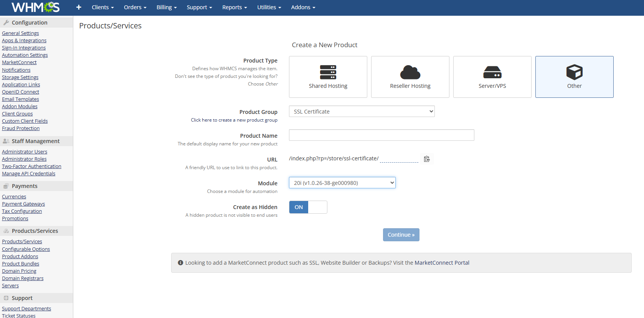Open the MarketConnect Portal link
Screen dimensions: 644x318
tap(442, 263)
